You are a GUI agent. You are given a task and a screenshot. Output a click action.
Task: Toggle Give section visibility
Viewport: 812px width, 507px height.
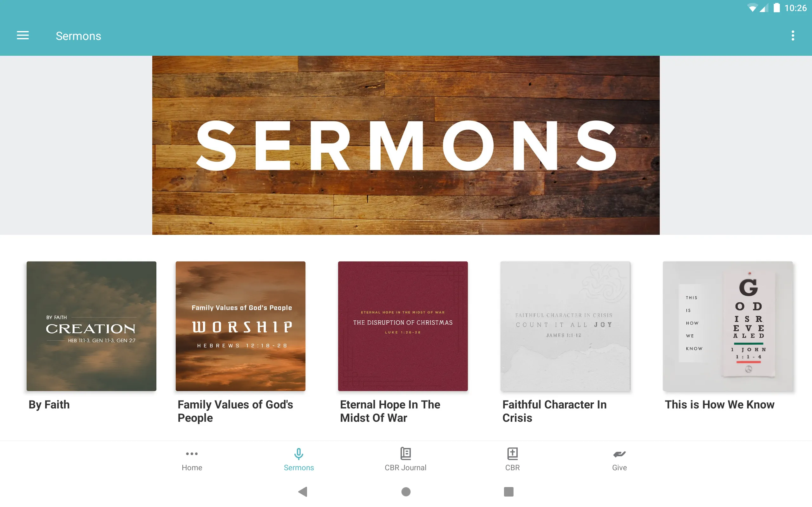[x=619, y=459]
